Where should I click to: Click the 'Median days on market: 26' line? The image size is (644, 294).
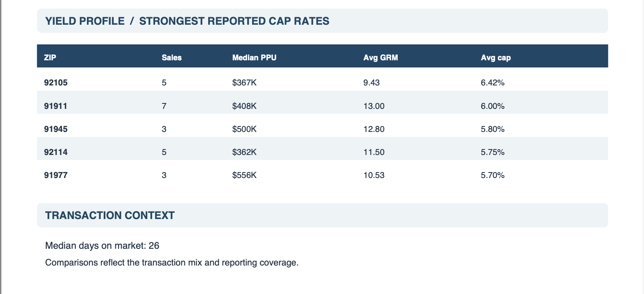pyautogui.click(x=102, y=245)
